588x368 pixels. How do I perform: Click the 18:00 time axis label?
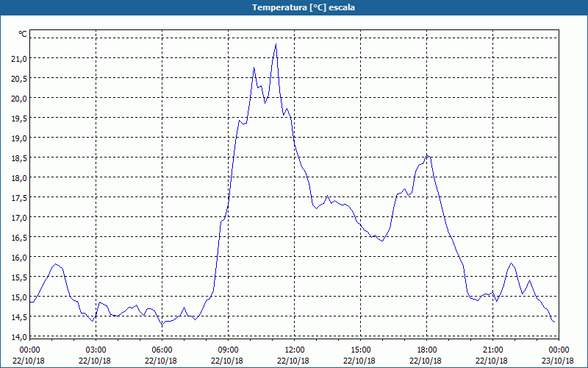coord(426,350)
